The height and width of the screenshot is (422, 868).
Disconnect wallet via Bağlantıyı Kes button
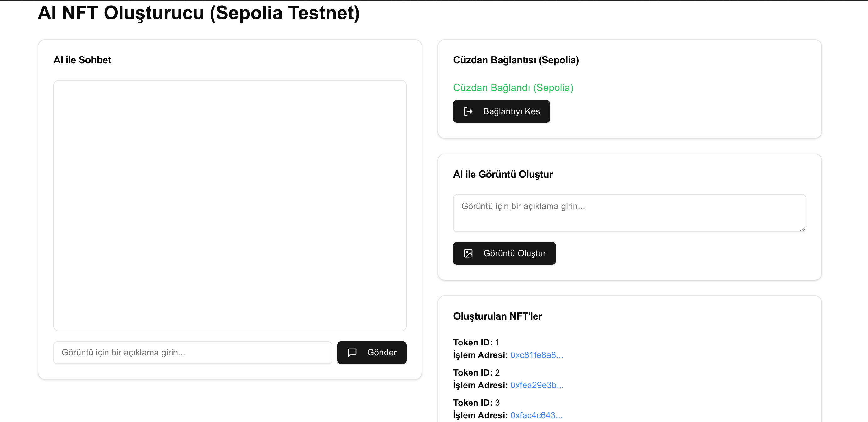pyautogui.click(x=501, y=111)
